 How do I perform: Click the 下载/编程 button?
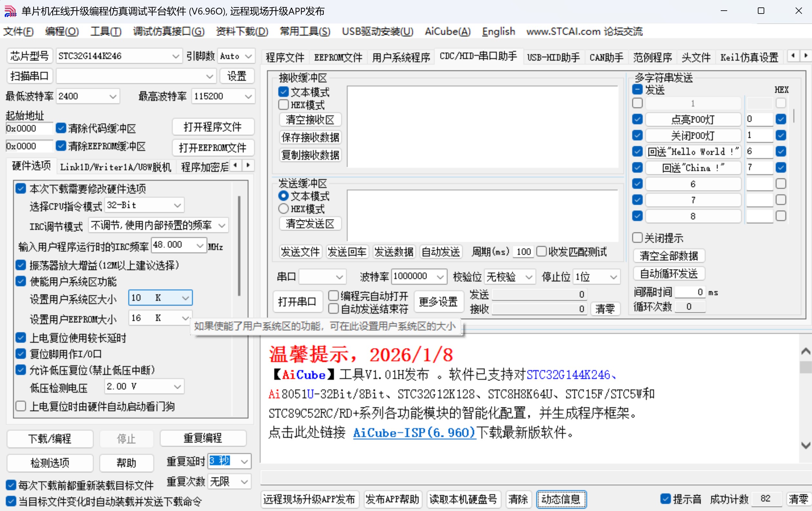50,439
